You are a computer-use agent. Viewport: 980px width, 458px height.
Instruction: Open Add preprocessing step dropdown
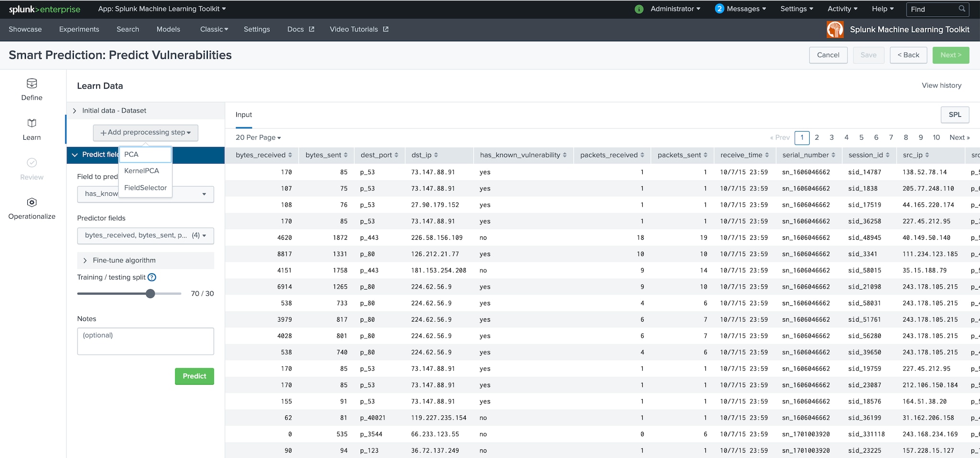(x=145, y=133)
